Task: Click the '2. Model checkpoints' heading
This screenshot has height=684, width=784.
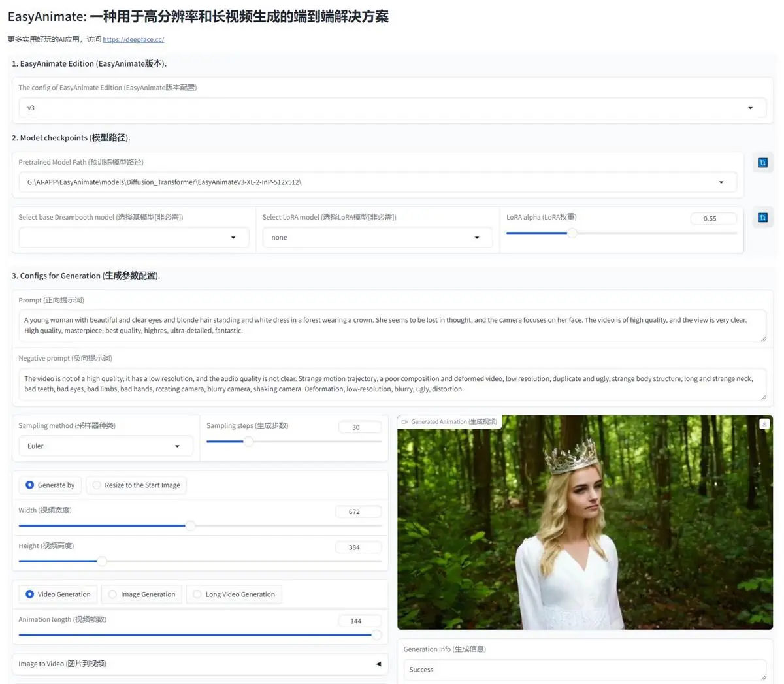Action: point(71,138)
